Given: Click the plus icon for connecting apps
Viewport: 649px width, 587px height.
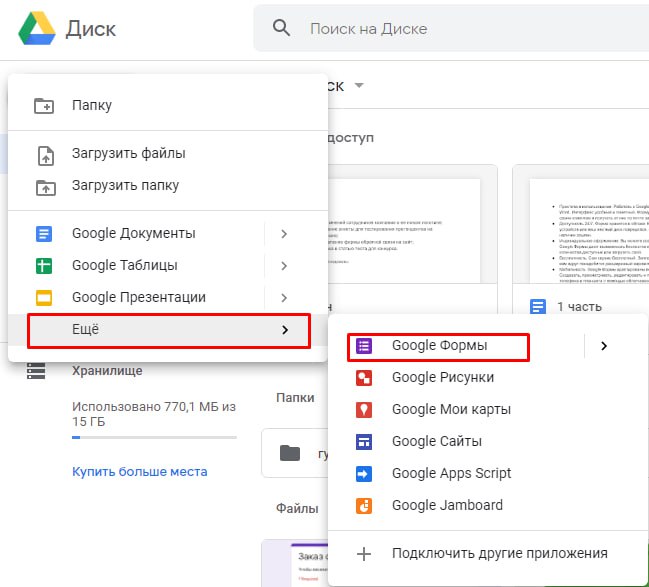Looking at the screenshot, I should pyautogui.click(x=364, y=554).
